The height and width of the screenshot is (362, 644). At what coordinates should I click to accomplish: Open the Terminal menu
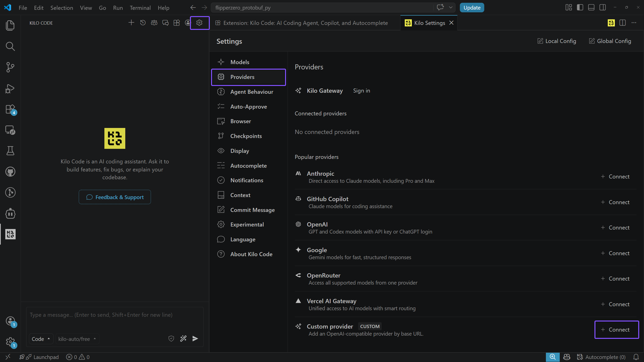click(x=140, y=8)
